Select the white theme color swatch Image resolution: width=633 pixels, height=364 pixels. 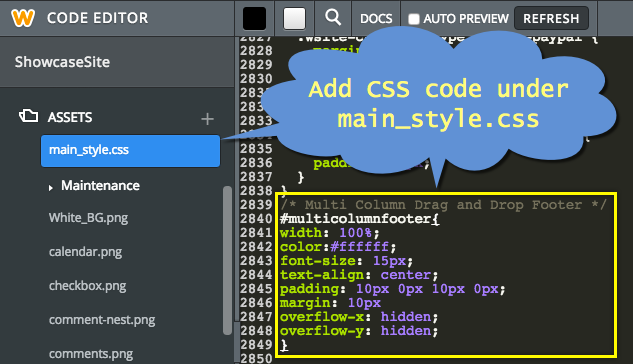(x=294, y=19)
